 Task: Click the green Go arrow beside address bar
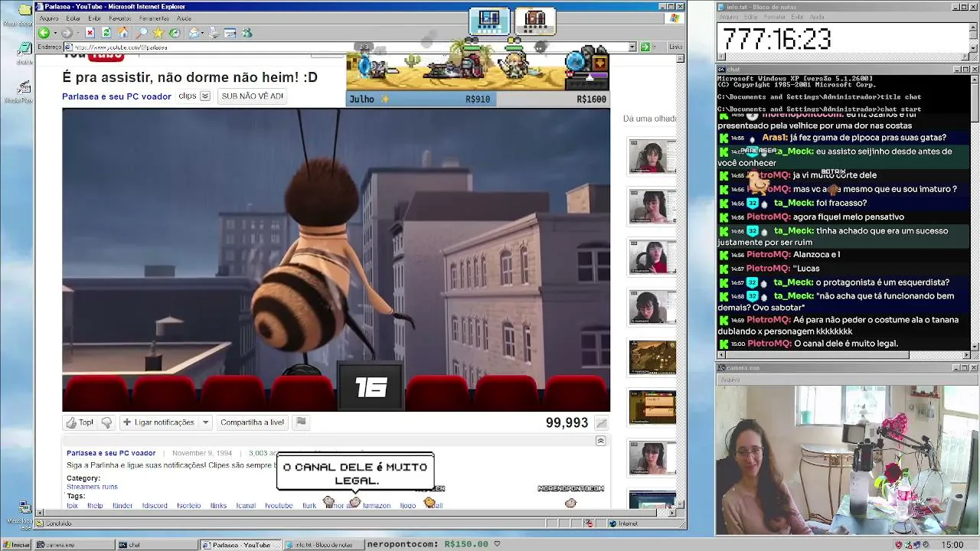click(x=645, y=47)
